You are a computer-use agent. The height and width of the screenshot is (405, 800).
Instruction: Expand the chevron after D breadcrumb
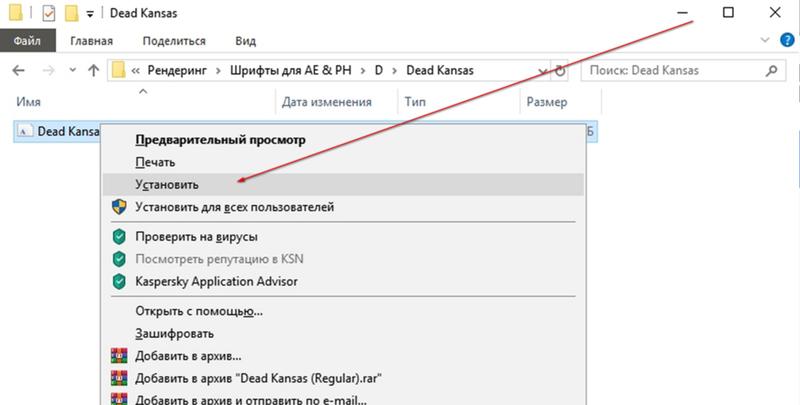[394, 70]
